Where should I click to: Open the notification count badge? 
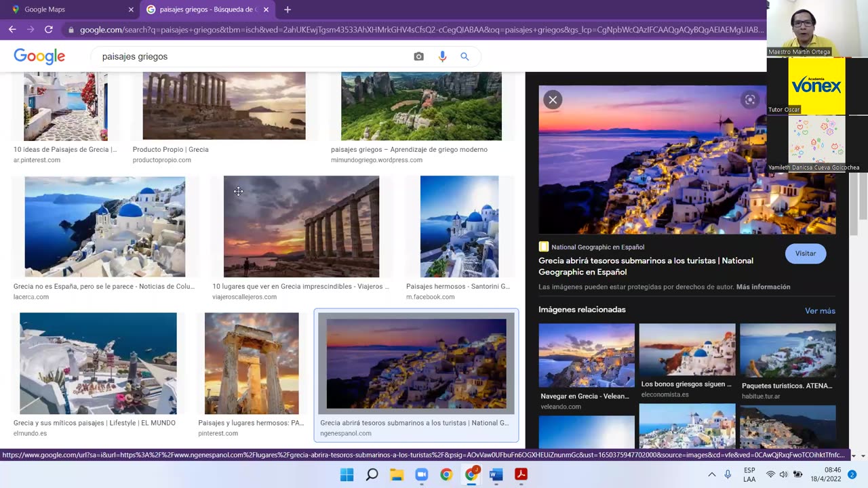[x=852, y=474]
